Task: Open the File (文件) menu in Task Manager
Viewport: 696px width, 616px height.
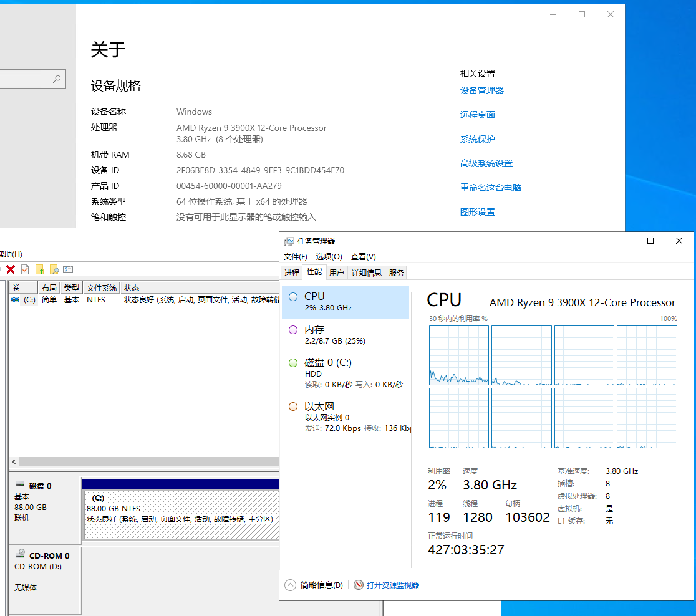Action: (x=295, y=256)
